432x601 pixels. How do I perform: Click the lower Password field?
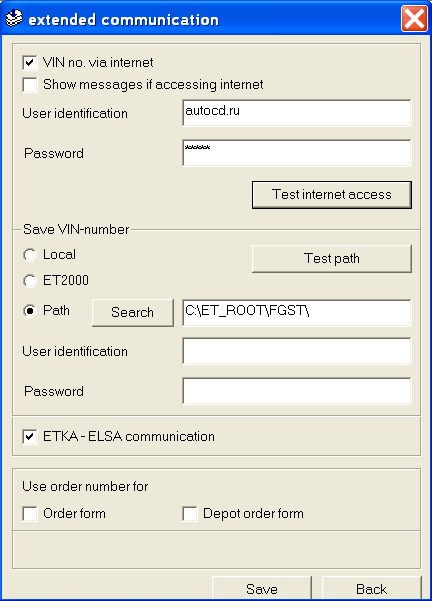[297, 391]
